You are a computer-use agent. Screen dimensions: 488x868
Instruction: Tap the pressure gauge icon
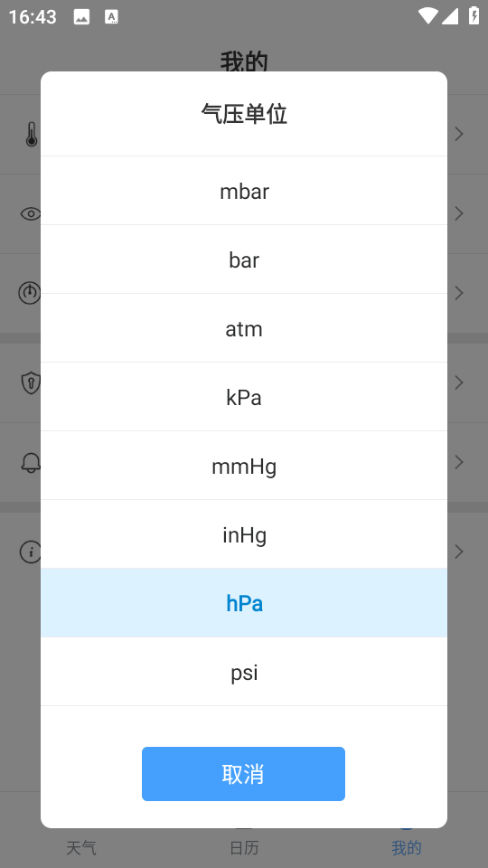30,293
